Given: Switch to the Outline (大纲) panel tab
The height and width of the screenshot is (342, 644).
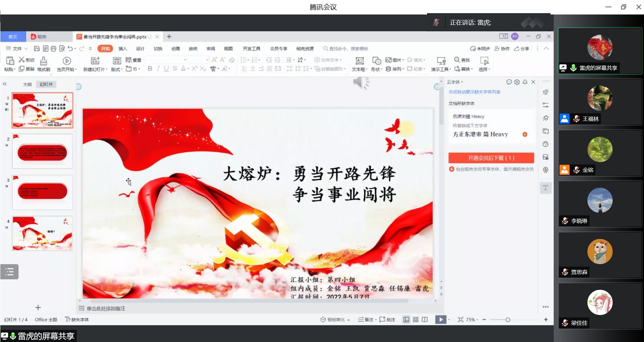Looking at the screenshot, I should pyautogui.click(x=27, y=84).
